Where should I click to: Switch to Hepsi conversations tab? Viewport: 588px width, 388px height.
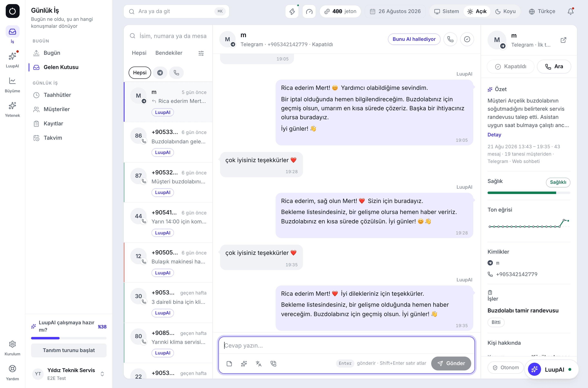[139, 53]
